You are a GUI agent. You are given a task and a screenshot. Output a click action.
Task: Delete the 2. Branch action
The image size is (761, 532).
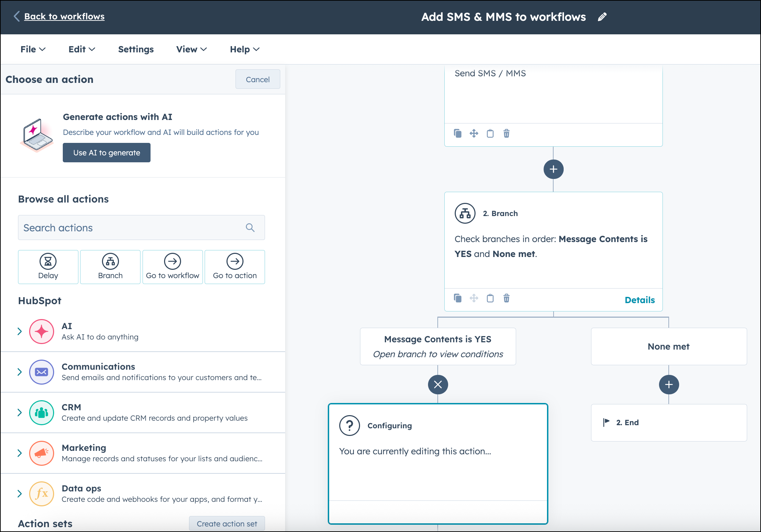(x=506, y=298)
